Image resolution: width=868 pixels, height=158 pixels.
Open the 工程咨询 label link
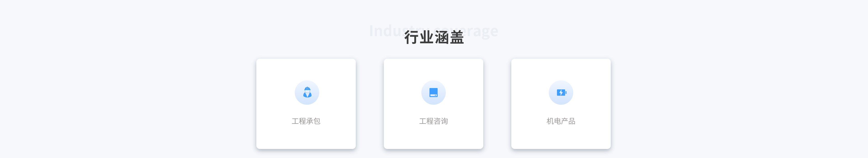433,121
